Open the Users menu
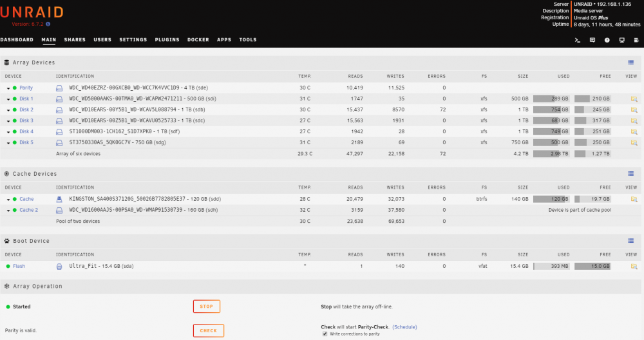The image size is (644, 340). pyautogui.click(x=102, y=40)
